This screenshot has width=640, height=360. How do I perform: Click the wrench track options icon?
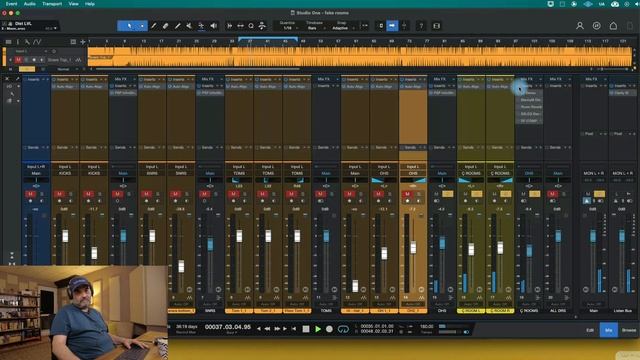click(x=27, y=42)
